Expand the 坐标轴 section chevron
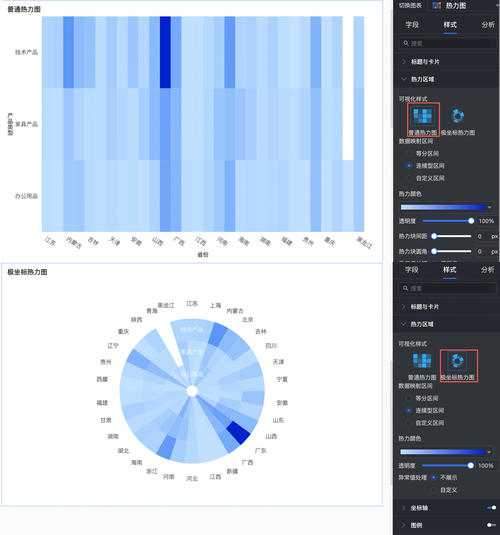Viewport: 500px width, 535px height. click(x=404, y=508)
